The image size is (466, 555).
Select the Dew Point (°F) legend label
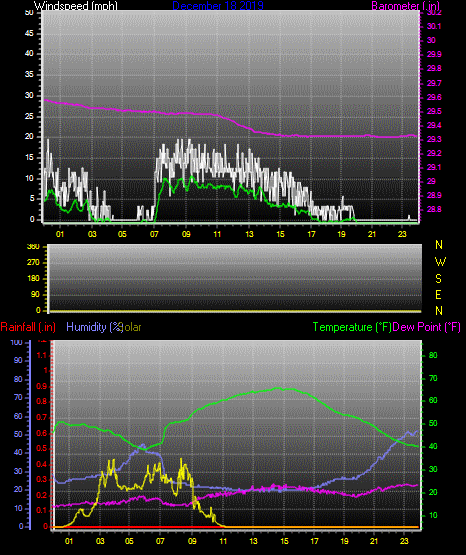click(x=427, y=327)
